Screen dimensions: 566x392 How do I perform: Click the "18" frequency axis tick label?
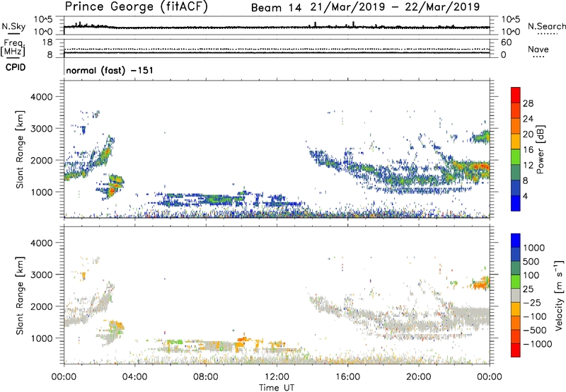pos(47,42)
